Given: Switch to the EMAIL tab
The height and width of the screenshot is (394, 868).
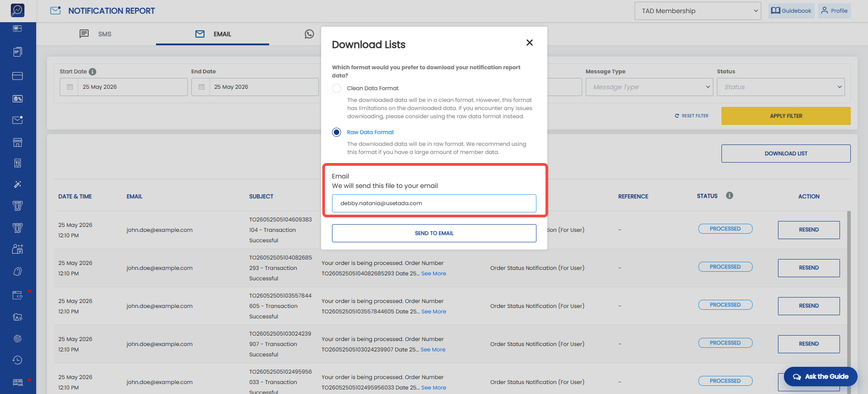Looking at the screenshot, I should [x=213, y=34].
